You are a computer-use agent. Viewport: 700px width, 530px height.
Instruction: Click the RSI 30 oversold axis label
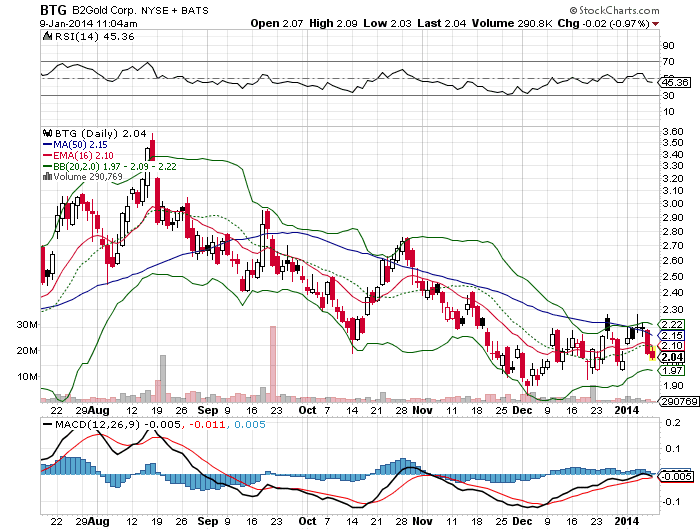(668, 95)
